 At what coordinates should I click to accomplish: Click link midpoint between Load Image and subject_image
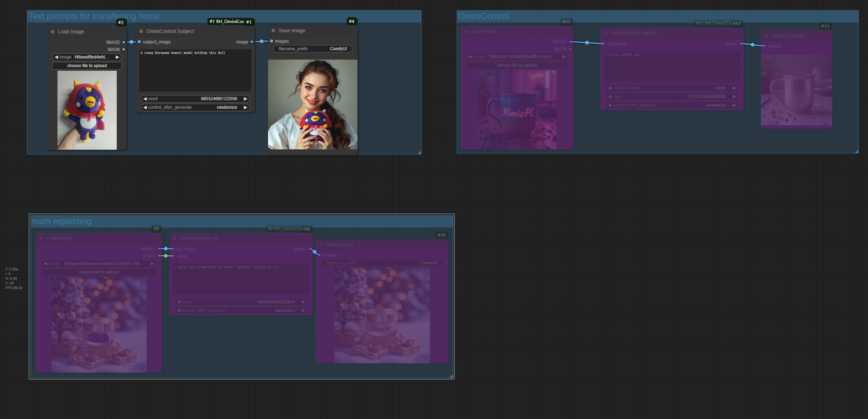tap(131, 42)
